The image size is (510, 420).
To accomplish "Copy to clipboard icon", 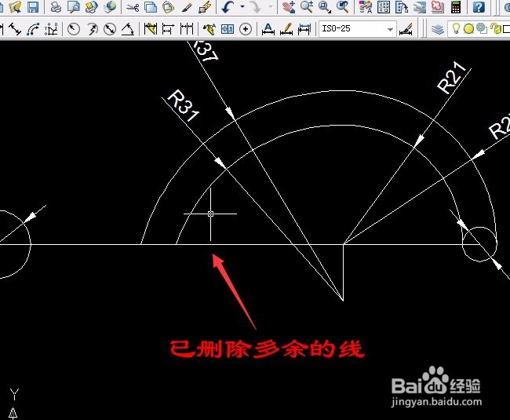I will tap(151, 6).
